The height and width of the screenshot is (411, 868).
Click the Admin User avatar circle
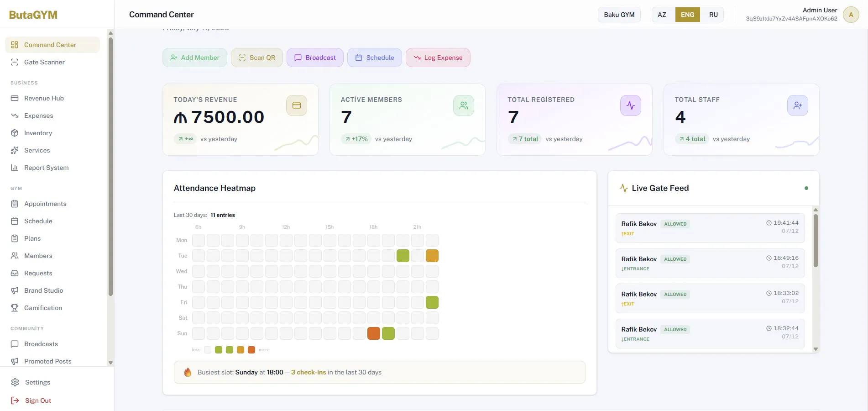click(851, 15)
